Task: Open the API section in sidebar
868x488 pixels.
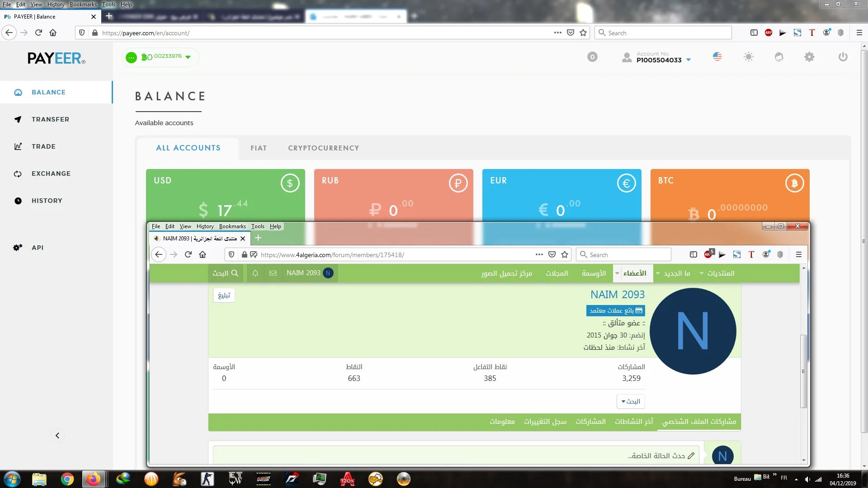Action: 38,248
